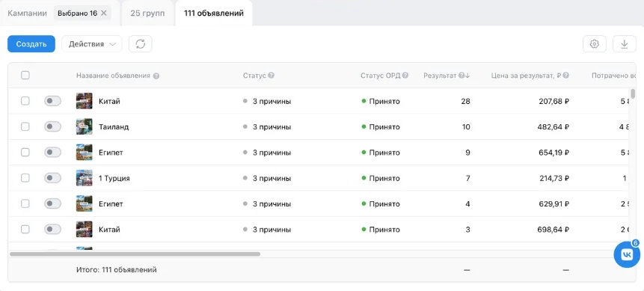Enable the first Китай ad toggle
Screen dimensions: 644x291
pos(52,101)
